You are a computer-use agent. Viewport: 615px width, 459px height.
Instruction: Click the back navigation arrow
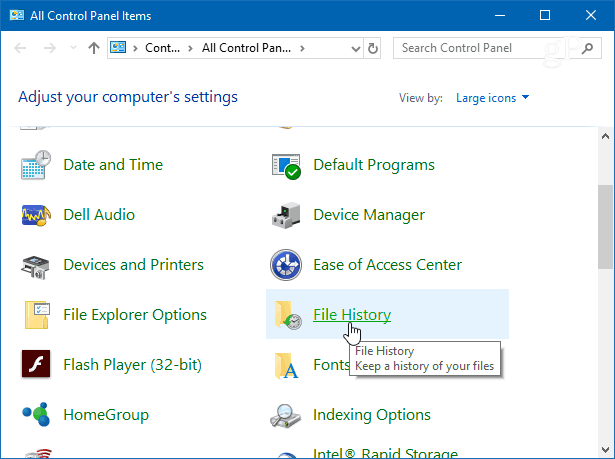20,48
